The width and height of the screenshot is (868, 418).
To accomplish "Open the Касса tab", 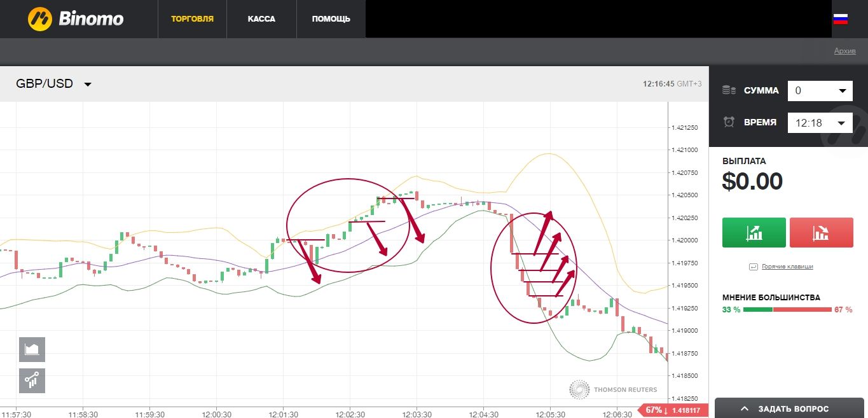I will click(261, 19).
